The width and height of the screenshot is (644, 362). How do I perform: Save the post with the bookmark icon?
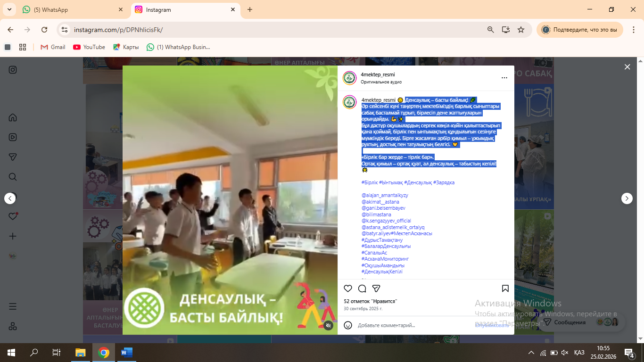click(x=505, y=288)
